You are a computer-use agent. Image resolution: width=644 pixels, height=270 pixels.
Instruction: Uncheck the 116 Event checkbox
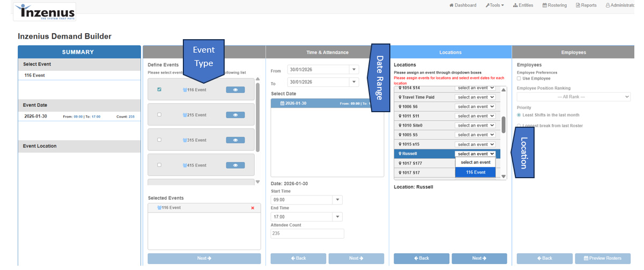click(x=159, y=90)
